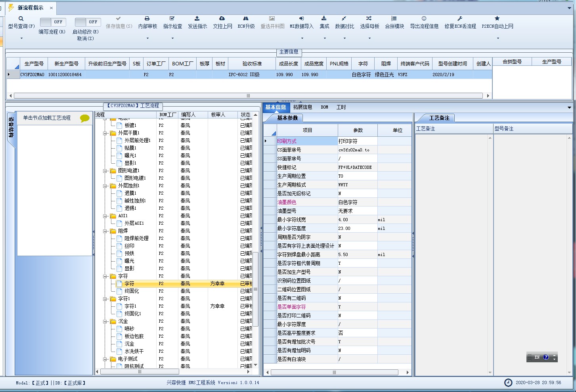Image resolution: width=576 pixels, height=392 pixels.
Task: Click the 重选开料图 picture icon
Action: pos(272,19)
